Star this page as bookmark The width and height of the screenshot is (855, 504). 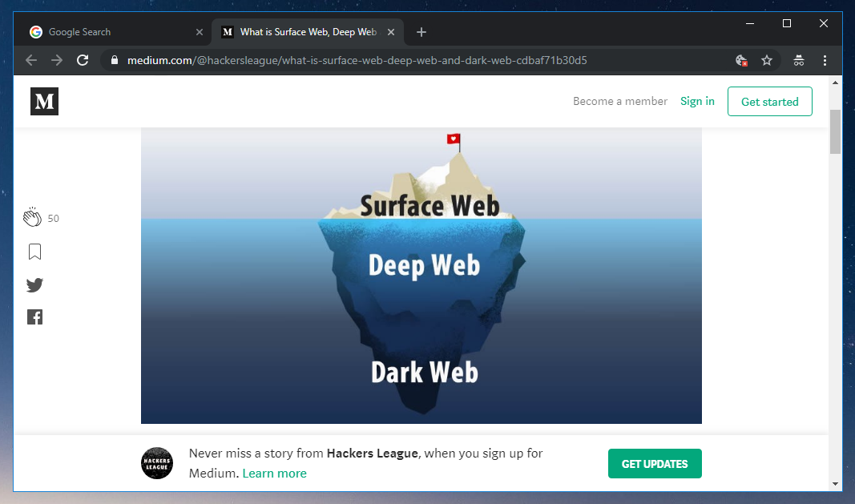pos(767,60)
